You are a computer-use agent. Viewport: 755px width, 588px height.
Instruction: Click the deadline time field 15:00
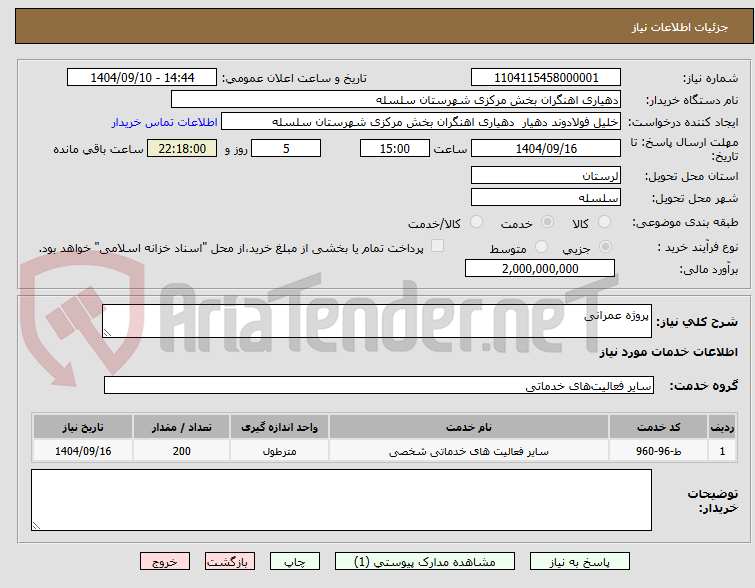395,148
